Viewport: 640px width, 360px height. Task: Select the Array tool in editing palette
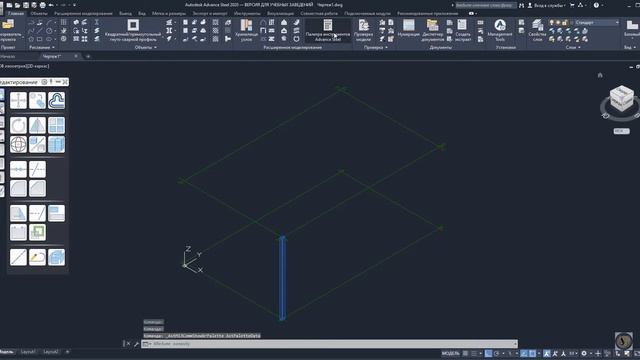(x=56, y=125)
